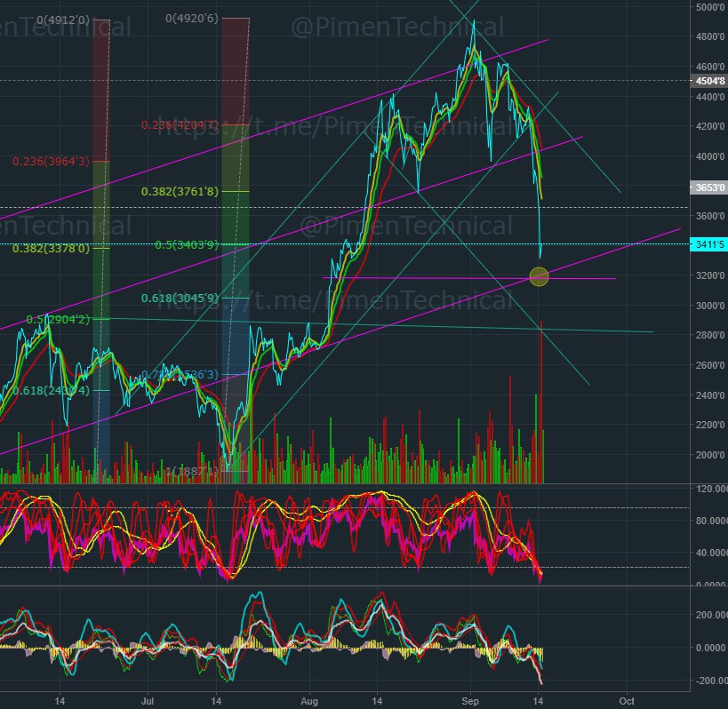This screenshot has width=728, height=709.
Task: Click the 4200'0 price axis tick
Action: coord(710,126)
